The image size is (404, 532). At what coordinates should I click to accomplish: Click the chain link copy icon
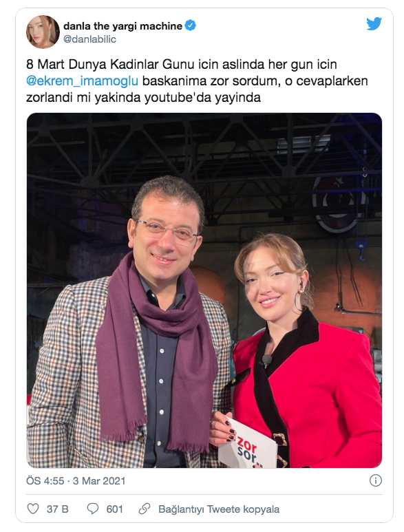coord(145,509)
